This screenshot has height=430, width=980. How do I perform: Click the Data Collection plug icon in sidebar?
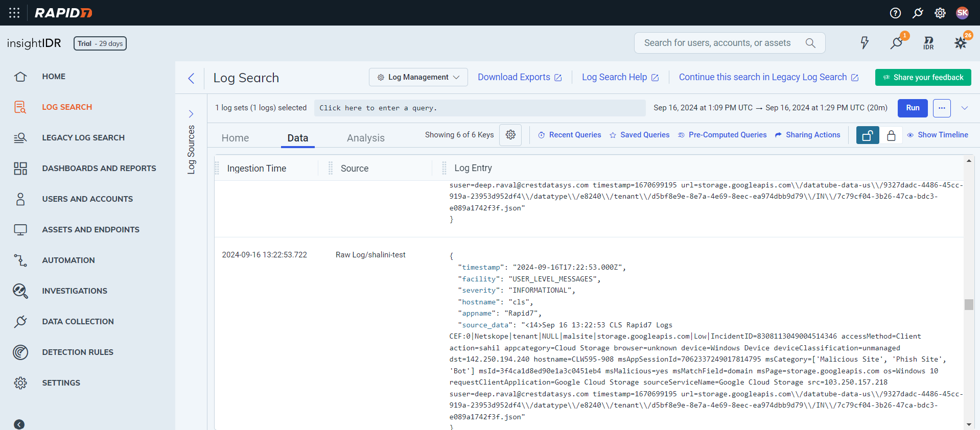(20, 322)
